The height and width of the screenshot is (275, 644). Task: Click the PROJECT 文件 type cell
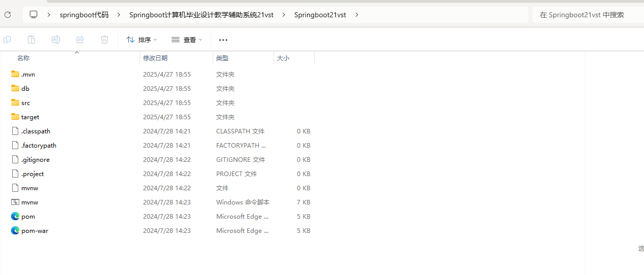point(236,174)
